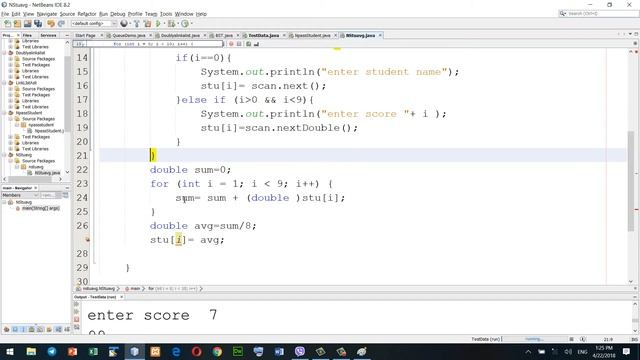Click the error glyph at line 27
The height and width of the screenshot is (360, 640).
click(x=87, y=240)
